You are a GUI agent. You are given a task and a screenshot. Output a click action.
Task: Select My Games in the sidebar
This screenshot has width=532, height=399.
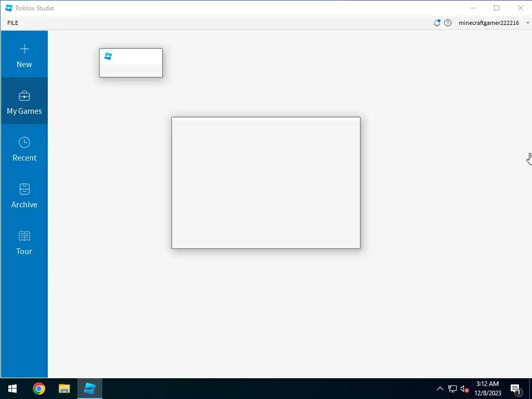pyautogui.click(x=24, y=101)
